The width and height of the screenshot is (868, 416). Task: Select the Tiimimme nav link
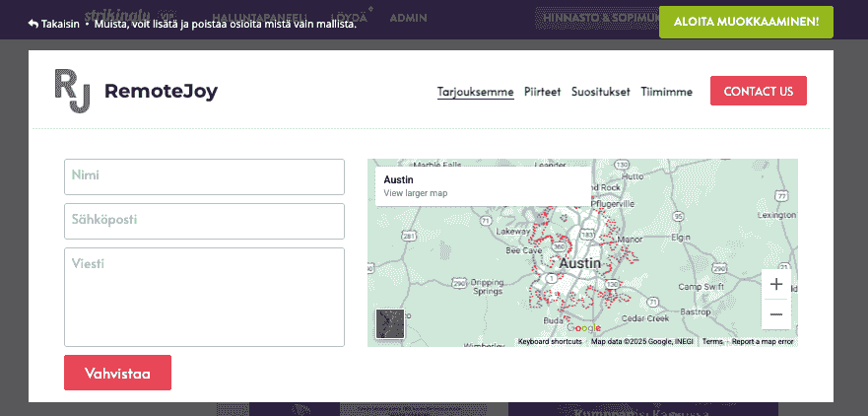point(666,92)
